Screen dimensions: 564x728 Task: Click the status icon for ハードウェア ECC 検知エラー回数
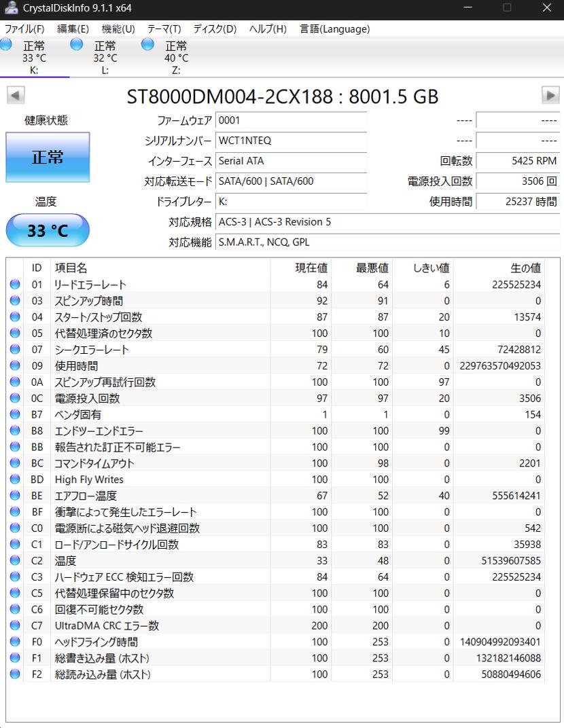[15, 577]
